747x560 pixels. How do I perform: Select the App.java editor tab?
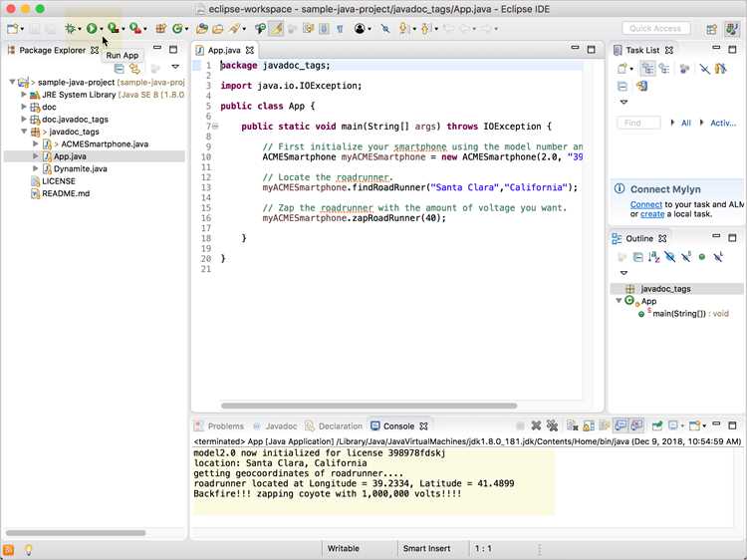pyautogui.click(x=224, y=50)
